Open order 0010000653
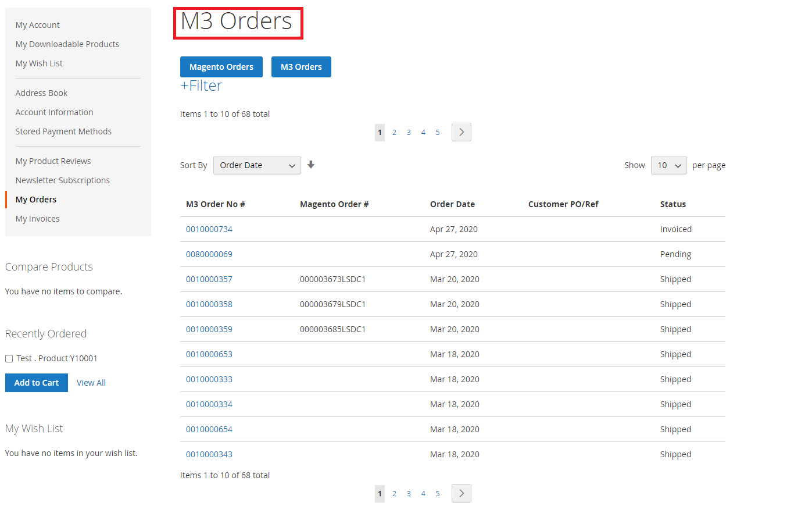812x509 pixels. 209,354
